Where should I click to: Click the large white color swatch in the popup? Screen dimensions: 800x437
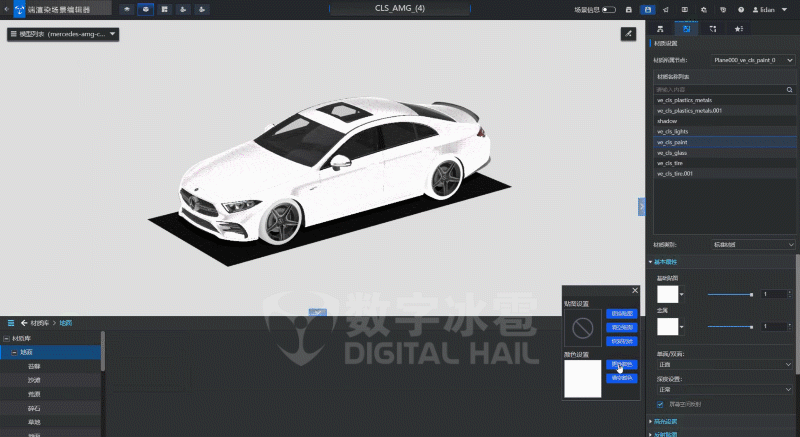pyautogui.click(x=583, y=379)
